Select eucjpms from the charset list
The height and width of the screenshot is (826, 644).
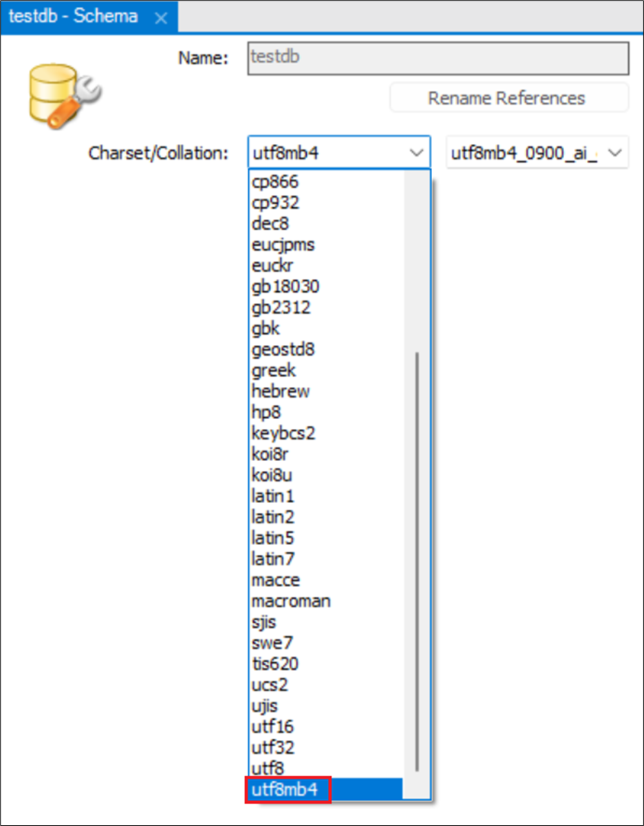(325, 245)
